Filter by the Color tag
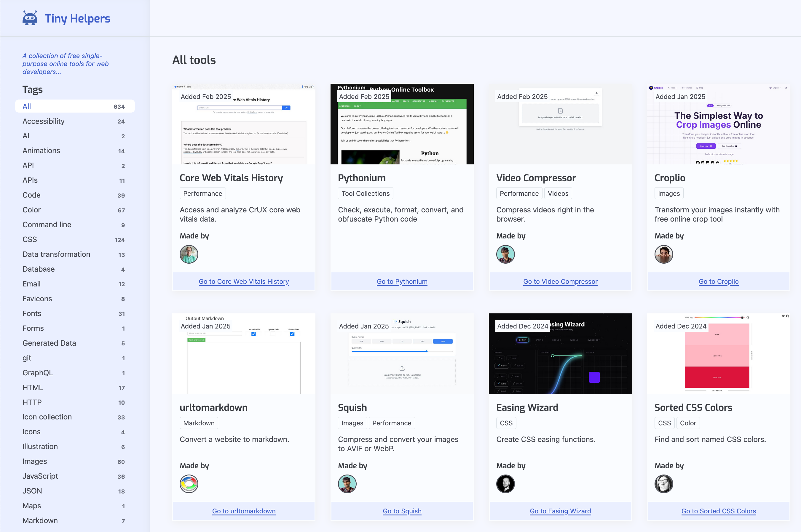 pyautogui.click(x=75, y=210)
